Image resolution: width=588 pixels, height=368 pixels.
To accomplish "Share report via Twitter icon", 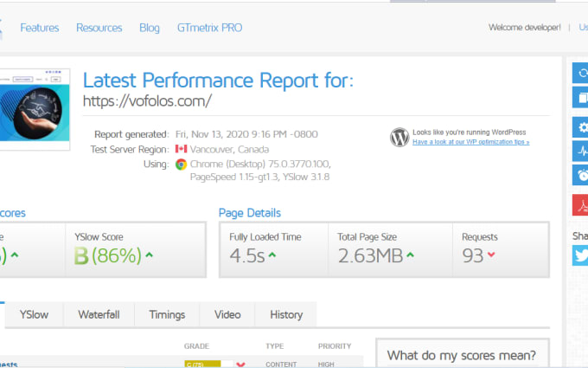I will [x=580, y=255].
